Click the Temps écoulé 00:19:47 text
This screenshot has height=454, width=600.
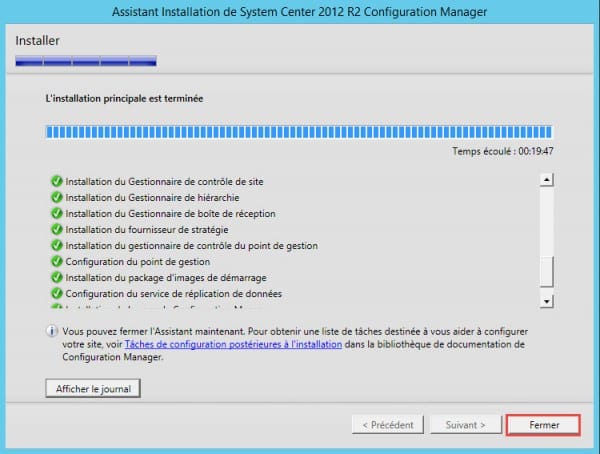point(502,151)
